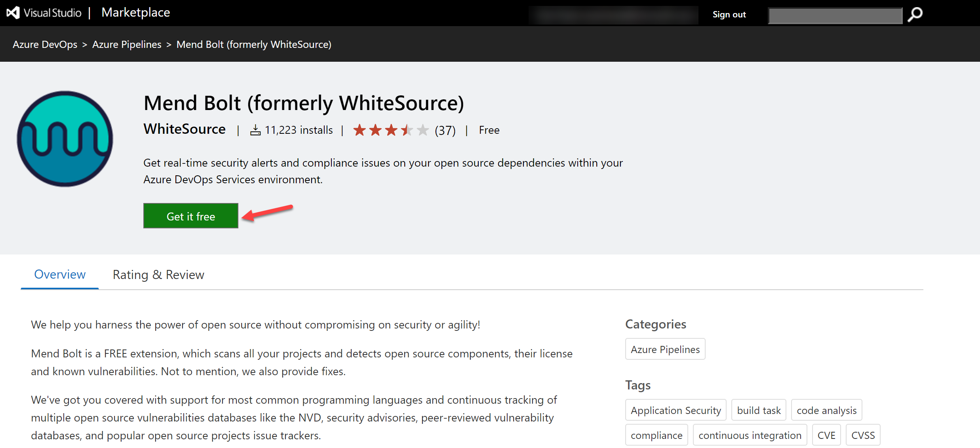Select the CVE tag

(x=826, y=435)
